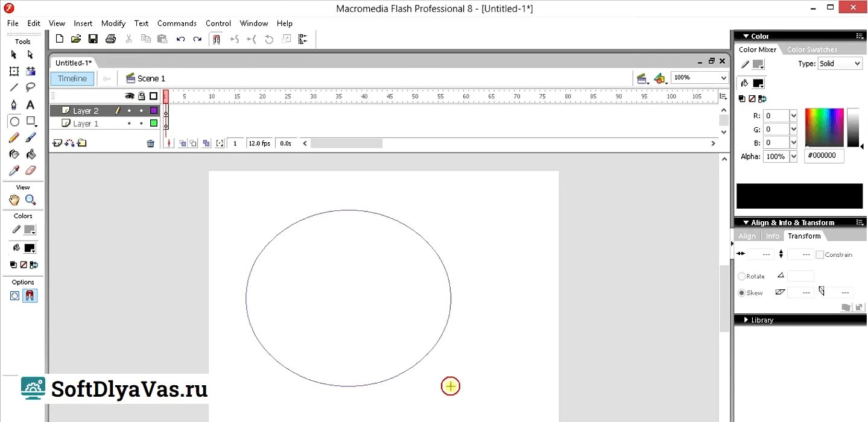Screen dimensions: 868x422
Task: Grab the Zoom tool
Action: click(28, 200)
